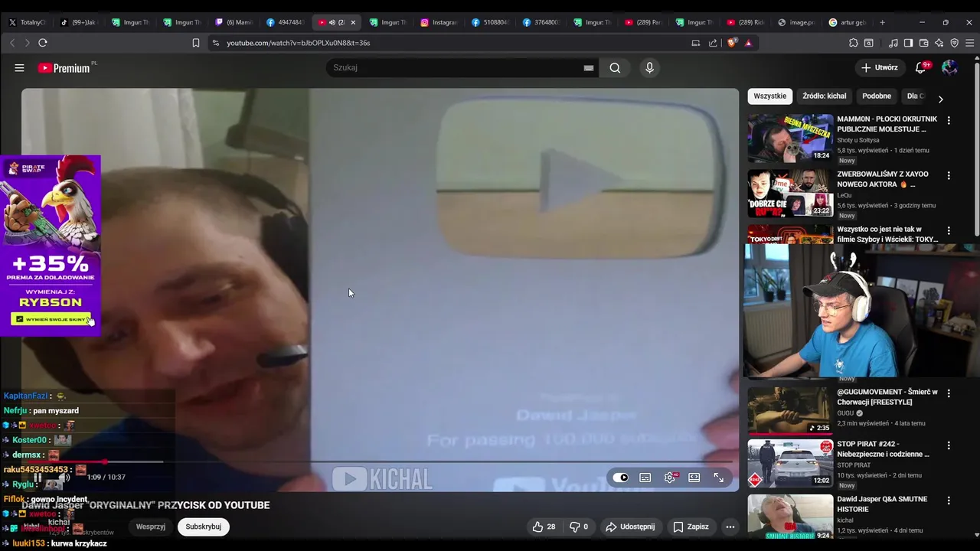The width and height of the screenshot is (980, 551).
Task: Bookmark this page using the bookmark icon
Action: (x=196, y=43)
